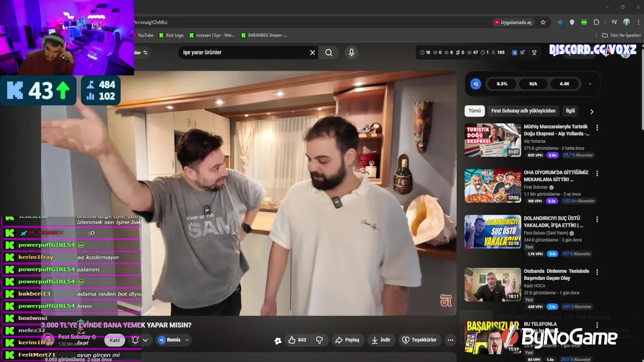
Task: Click the search filter sliders icon
Action: coord(145,52)
